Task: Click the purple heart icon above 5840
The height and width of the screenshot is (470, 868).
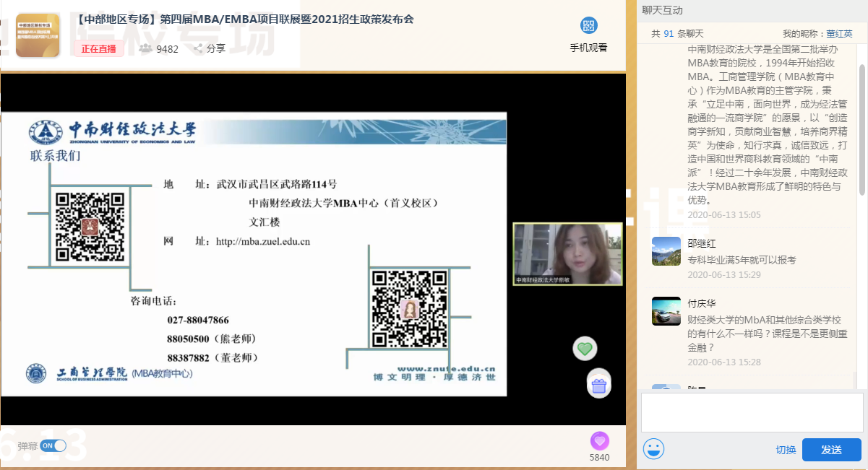Action: (x=599, y=440)
